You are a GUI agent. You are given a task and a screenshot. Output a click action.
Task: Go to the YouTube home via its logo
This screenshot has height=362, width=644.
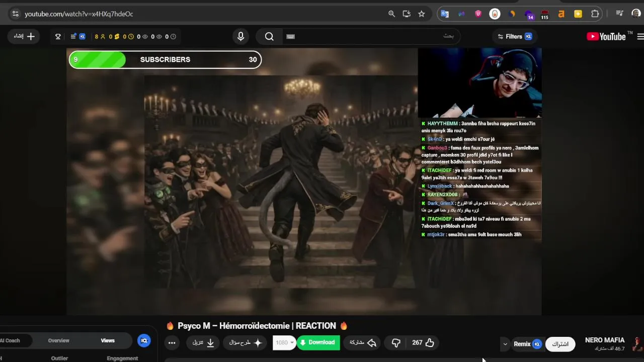(606, 37)
